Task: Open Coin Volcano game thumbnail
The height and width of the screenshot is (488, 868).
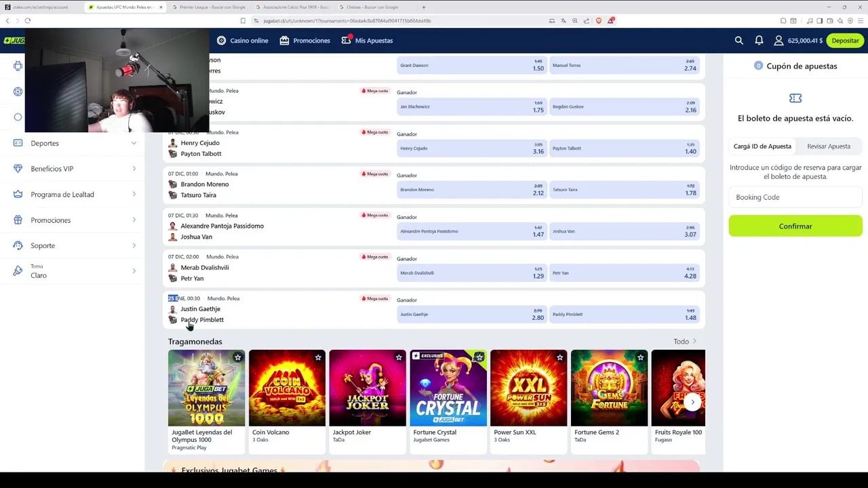Action: click(x=287, y=388)
